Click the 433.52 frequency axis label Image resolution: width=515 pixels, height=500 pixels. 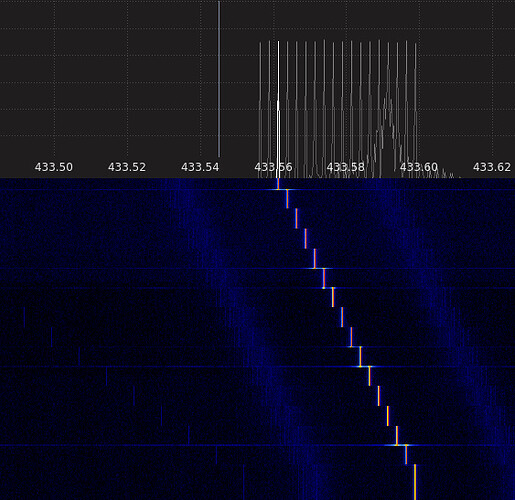(x=127, y=167)
